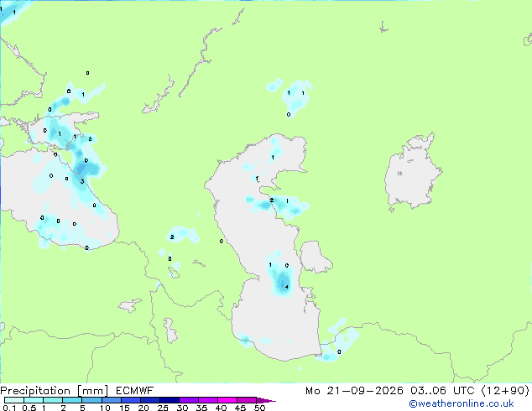Image resolution: width=532 pixels, height=411 pixels.
Task: Click precipitation patch at map top-left corner
Action: 12,12
